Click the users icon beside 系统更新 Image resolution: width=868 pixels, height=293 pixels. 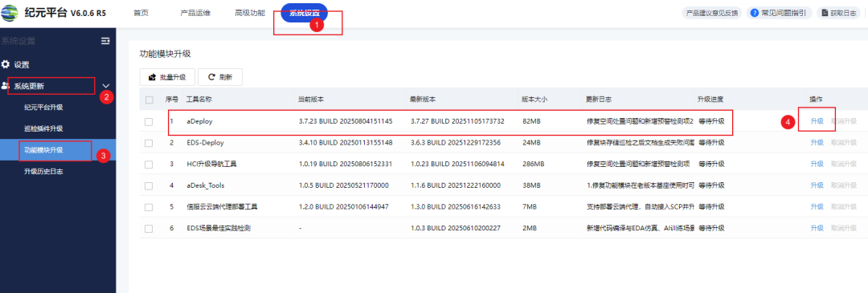tap(6, 86)
